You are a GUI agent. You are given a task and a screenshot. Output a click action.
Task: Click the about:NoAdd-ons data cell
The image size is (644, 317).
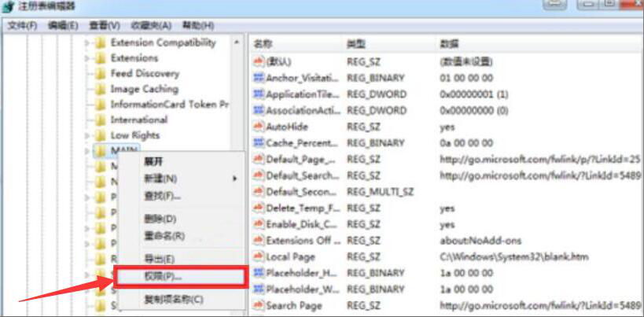[x=480, y=240]
